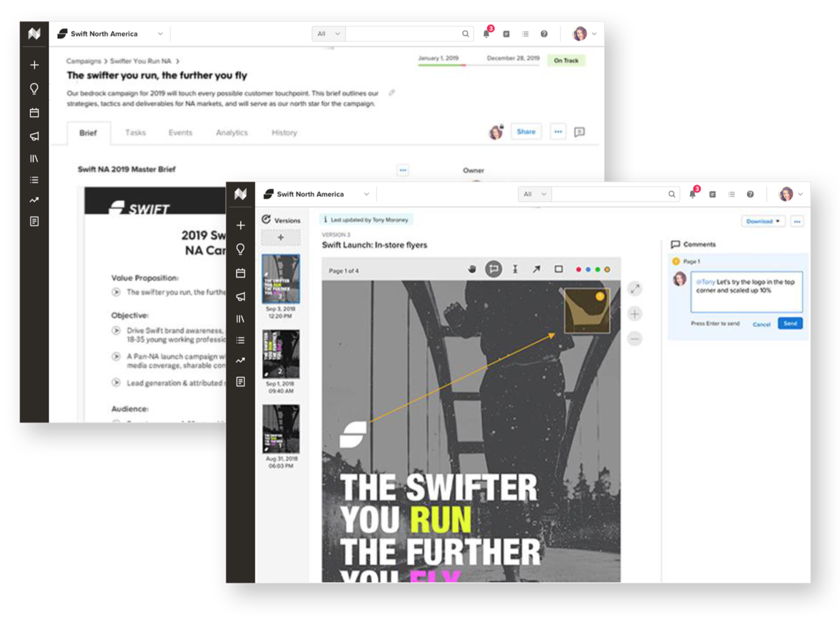Add a new version with the plus button

281,238
